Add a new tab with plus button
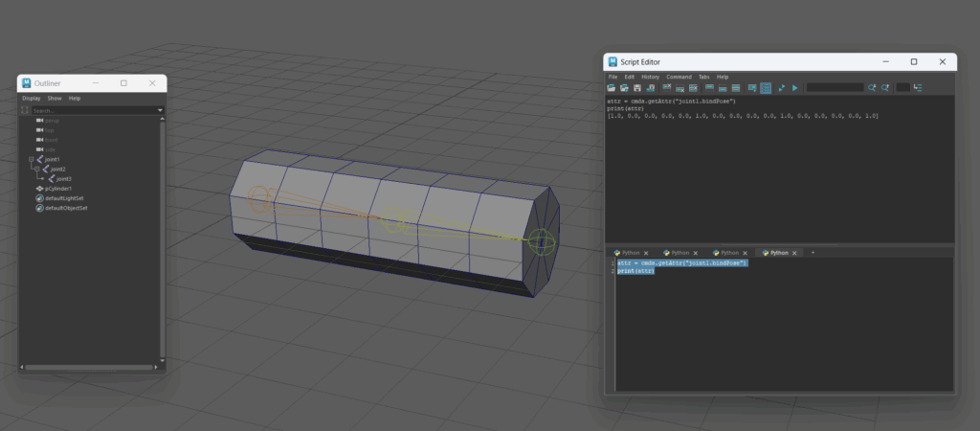This screenshot has width=980, height=431. pos(813,253)
